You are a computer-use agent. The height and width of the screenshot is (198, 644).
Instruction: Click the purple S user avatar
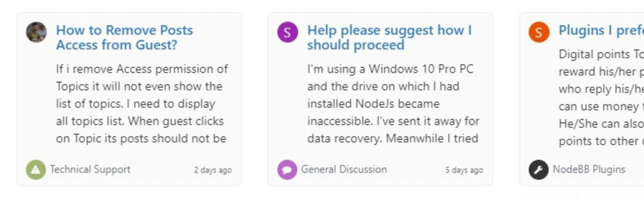coord(288,32)
